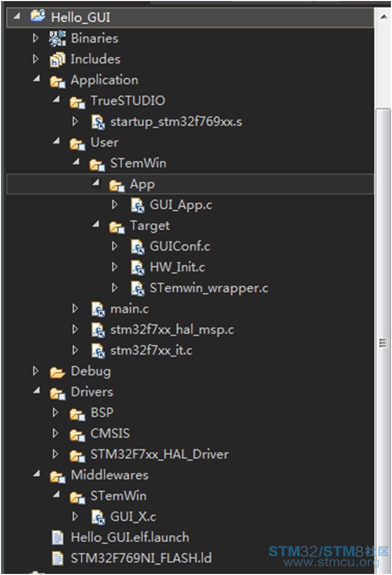Select the GUI_App.c file name
This screenshot has height=575, width=392.
181,205
